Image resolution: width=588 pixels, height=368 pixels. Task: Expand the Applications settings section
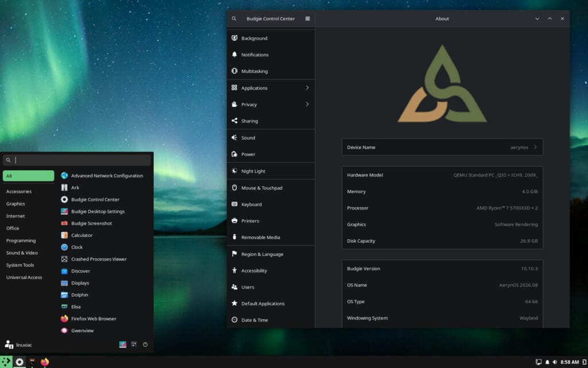271,88
